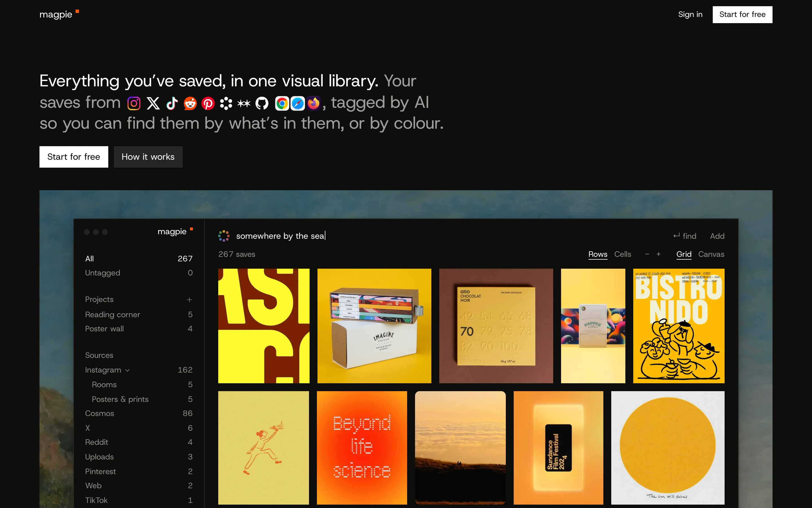The image size is (812, 508).
Task: Click the Reddit icon in the headline
Action: [x=190, y=104]
